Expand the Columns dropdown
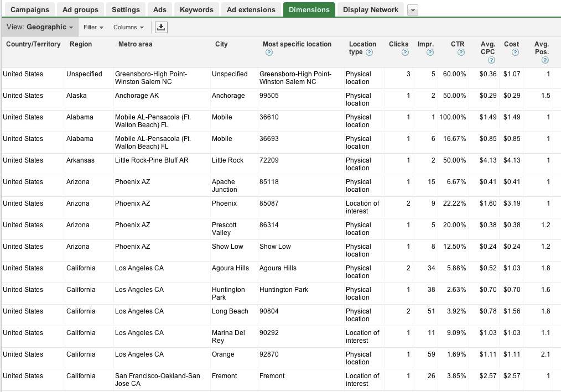561x392 pixels. [x=128, y=27]
